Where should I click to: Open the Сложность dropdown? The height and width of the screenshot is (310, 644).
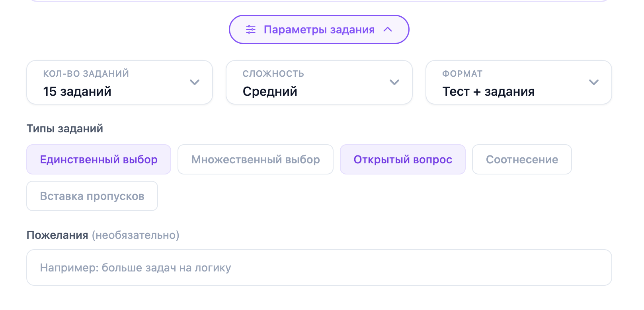pos(319,82)
